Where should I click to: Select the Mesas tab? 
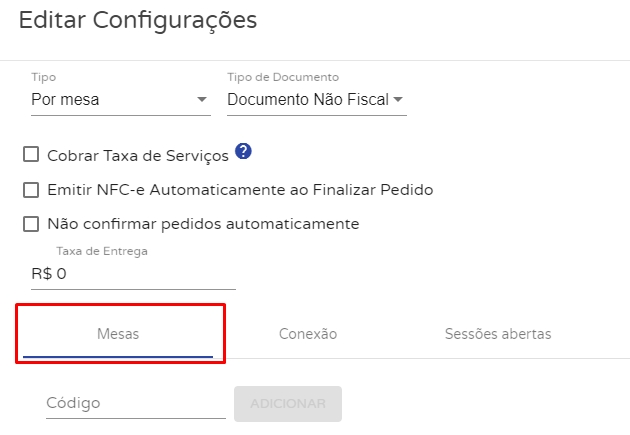(118, 334)
